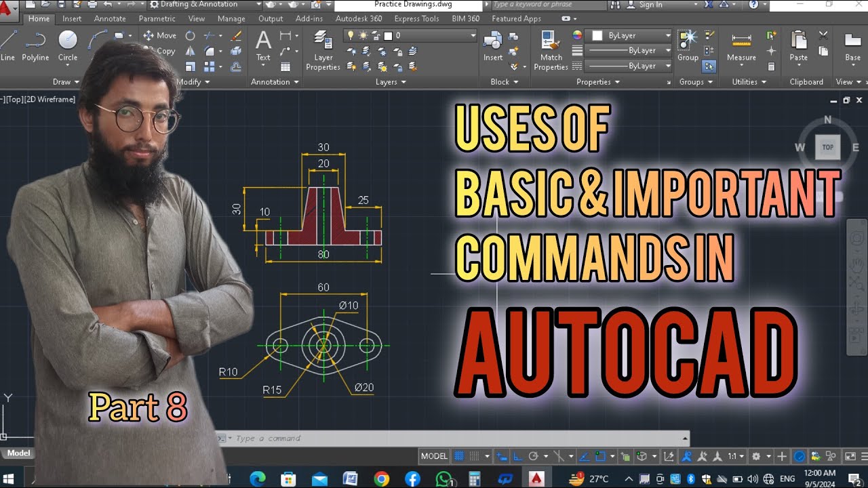868x488 pixels.
Task: Toggle Group selection on/off button
Action: pyautogui.click(x=709, y=66)
